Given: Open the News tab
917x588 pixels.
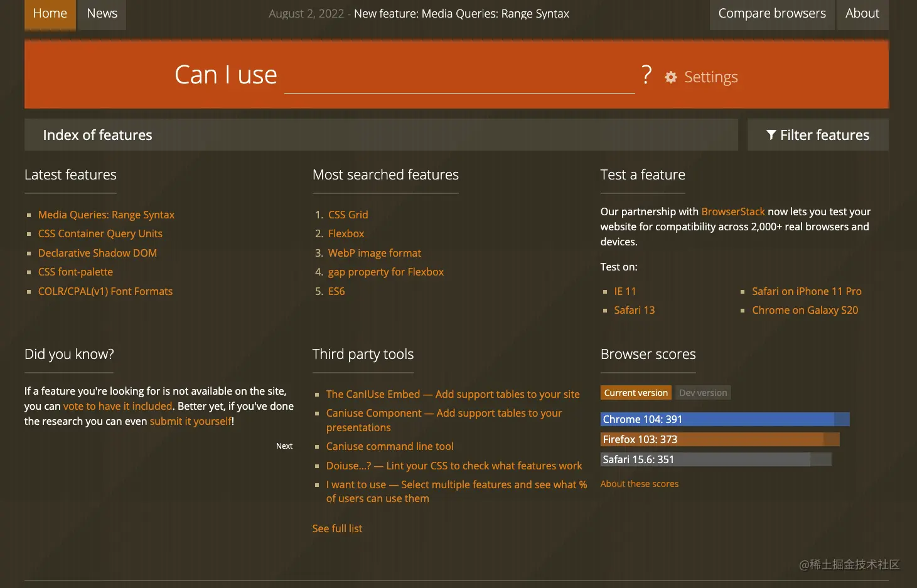Looking at the screenshot, I should [x=102, y=14].
